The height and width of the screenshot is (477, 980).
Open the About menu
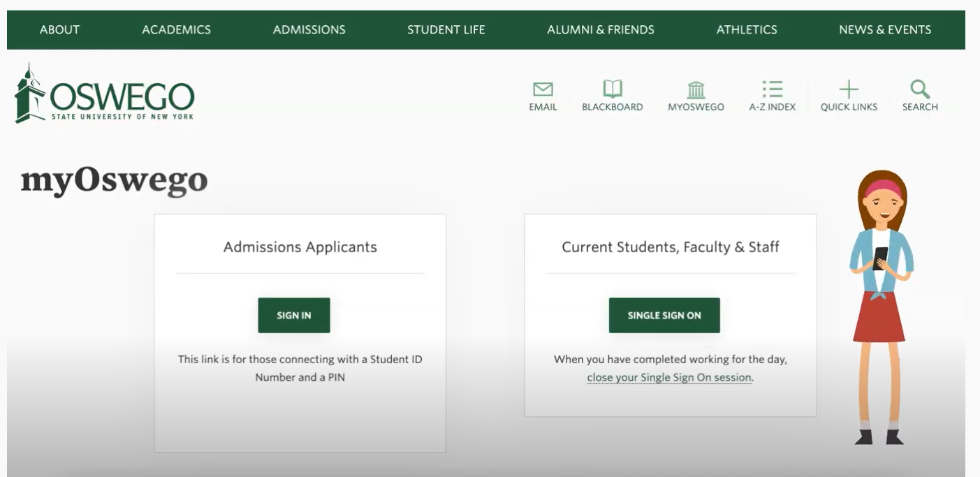[59, 29]
